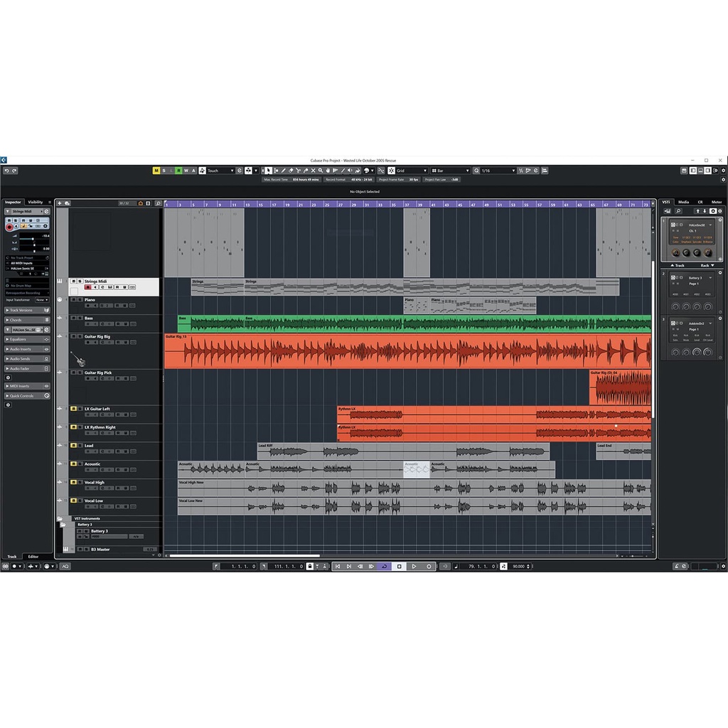This screenshot has height=728, width=728.
Task: Toggle the Quantize Q icon next to 1/16
Action: click(x=476, y=171)
